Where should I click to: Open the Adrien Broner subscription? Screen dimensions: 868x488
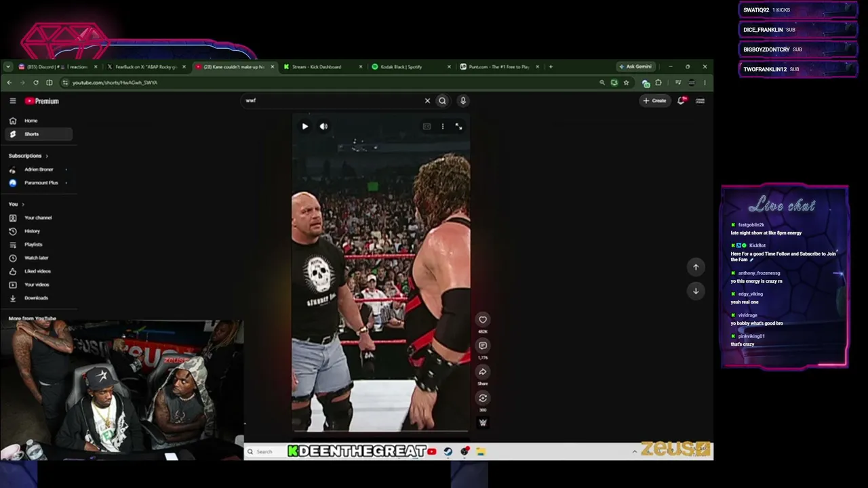coord(39,169)
